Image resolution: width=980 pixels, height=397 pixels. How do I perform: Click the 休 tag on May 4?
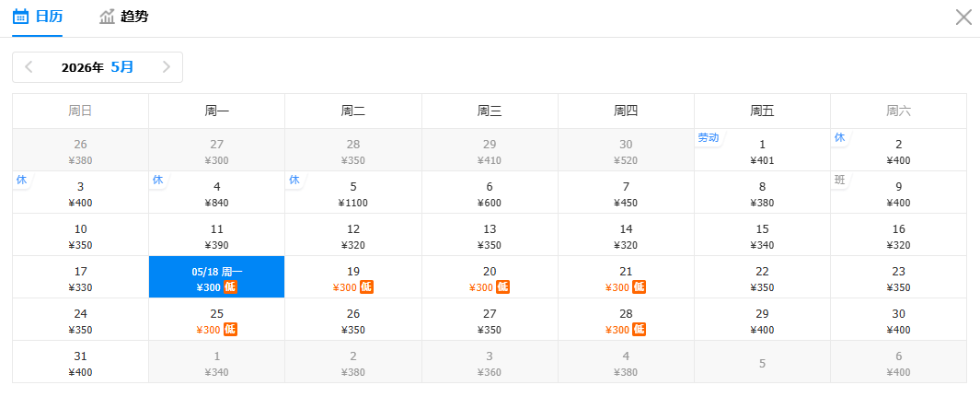point(157,180)
